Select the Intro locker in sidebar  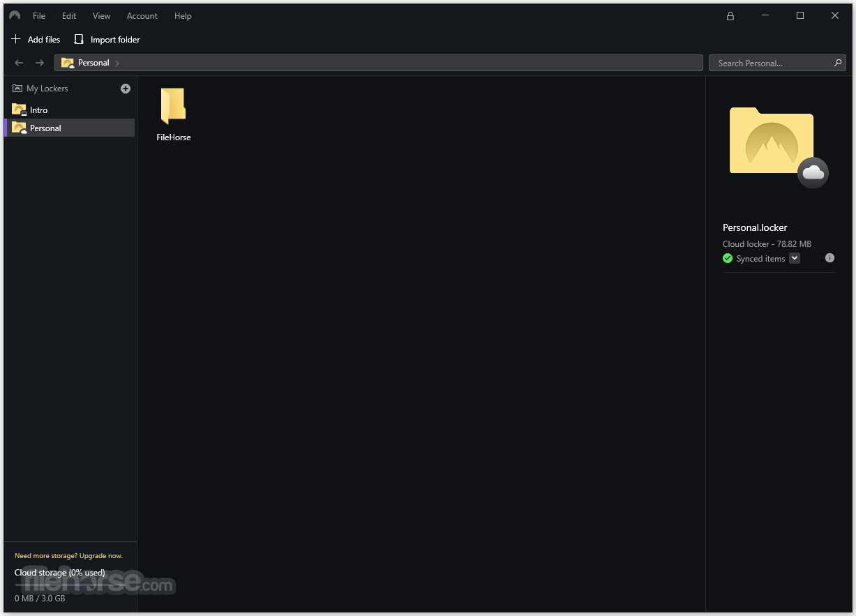[69, 110]
